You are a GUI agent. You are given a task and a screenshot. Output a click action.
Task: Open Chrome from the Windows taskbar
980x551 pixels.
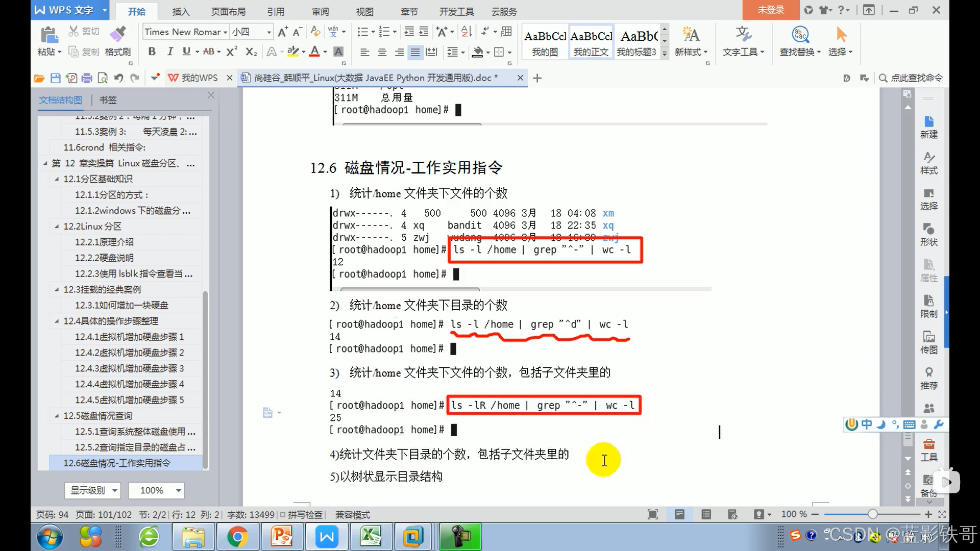pos(237,537)
